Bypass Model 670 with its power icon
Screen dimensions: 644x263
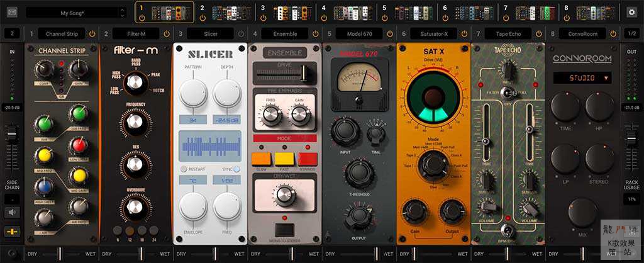390,34
